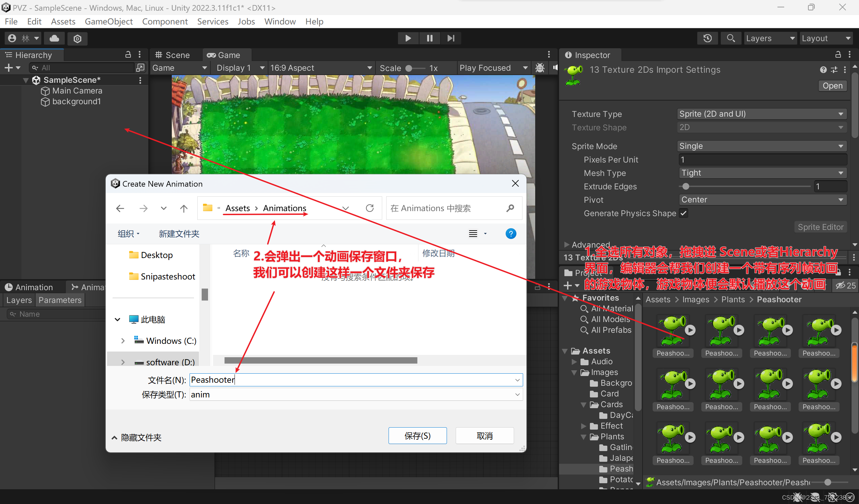Click the blue help icon in dialog
The height and width of the screenshot is (504, 859).
(x=511, y=234)
